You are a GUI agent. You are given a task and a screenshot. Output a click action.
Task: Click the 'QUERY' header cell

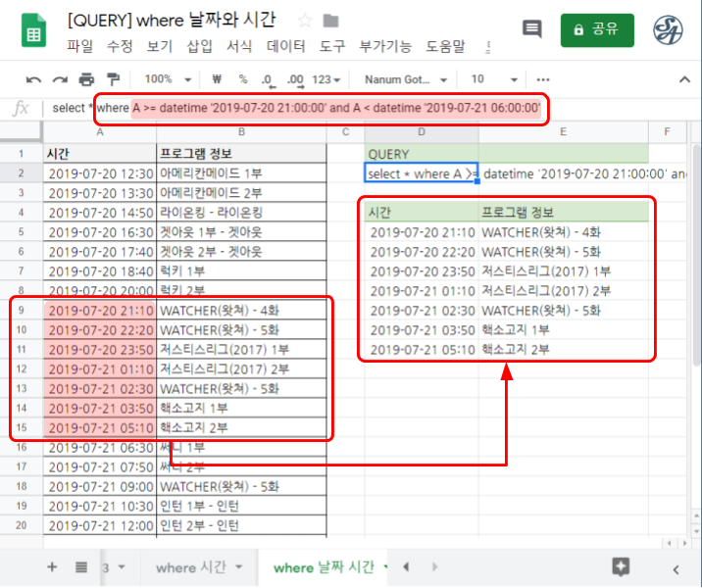point(422,154)
